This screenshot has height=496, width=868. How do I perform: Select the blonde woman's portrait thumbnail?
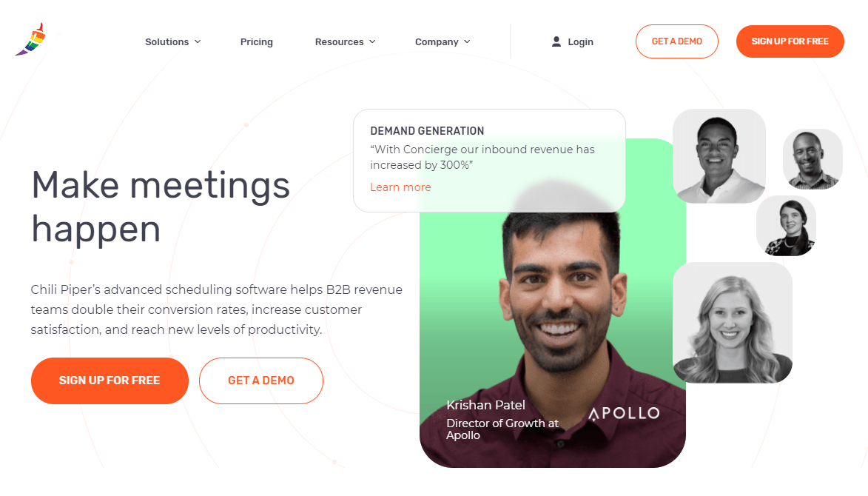[733, 323]
